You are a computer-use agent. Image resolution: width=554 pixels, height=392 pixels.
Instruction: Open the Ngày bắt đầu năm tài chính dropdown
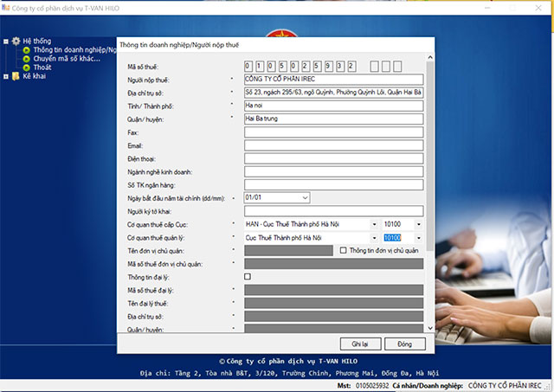(x=305, y=197)
